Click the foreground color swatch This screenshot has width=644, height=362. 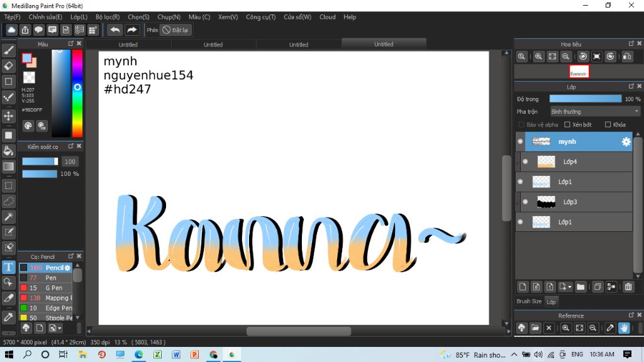coord(26,58)
